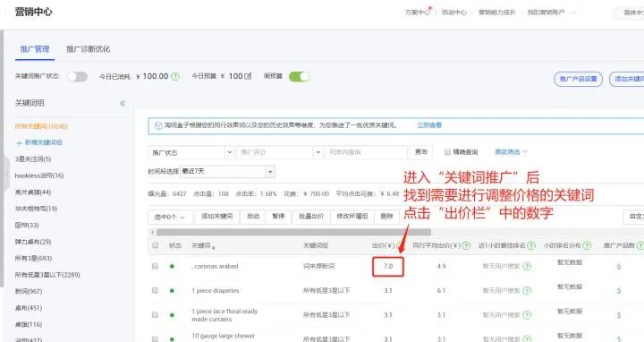644x342 pixels.
Task: Expand the 高级筛选 advanced filter
Action: (511, 152)
